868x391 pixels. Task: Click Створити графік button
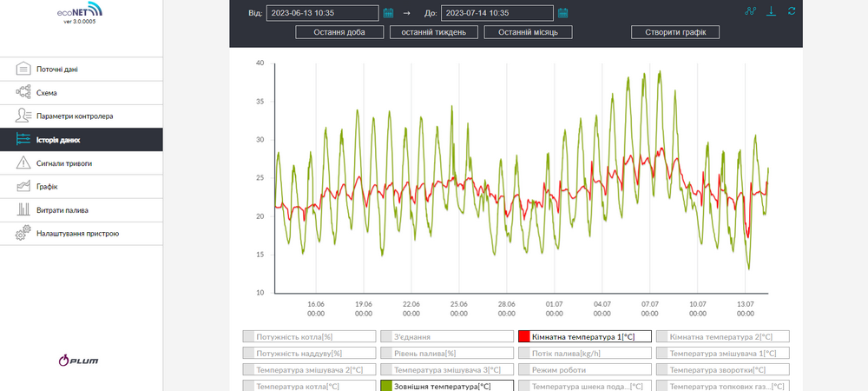click(x=675, y=32)
